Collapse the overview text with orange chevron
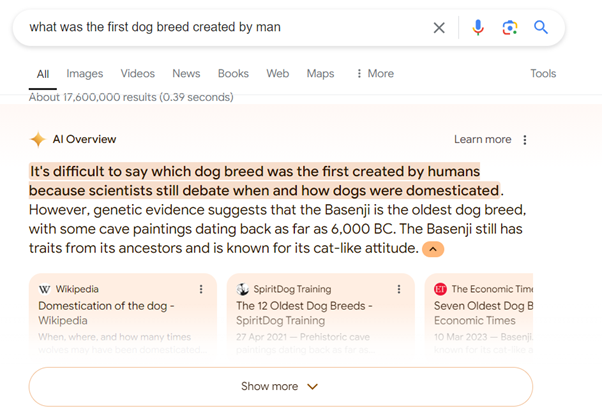602x420 pixels. (x=433, y=249)
